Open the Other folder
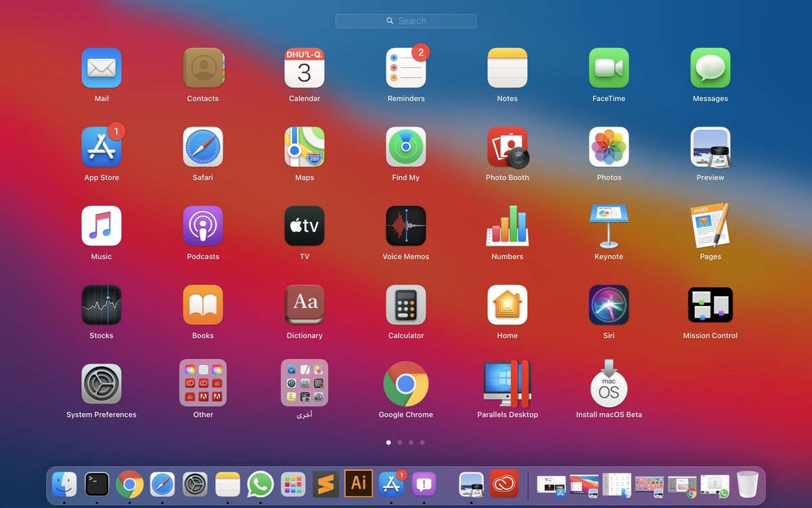Screen dimensions: 812x508 pyautogui.click(x=203, y=383)
